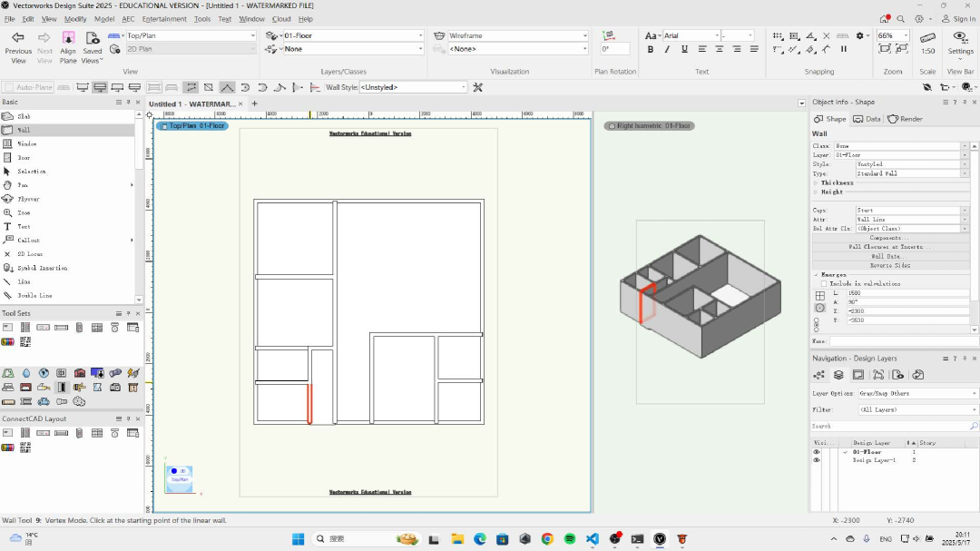980x551 pixels.
Task: Pick the Double Line tool
Action: pyautogui.click(x=34, y=295)
